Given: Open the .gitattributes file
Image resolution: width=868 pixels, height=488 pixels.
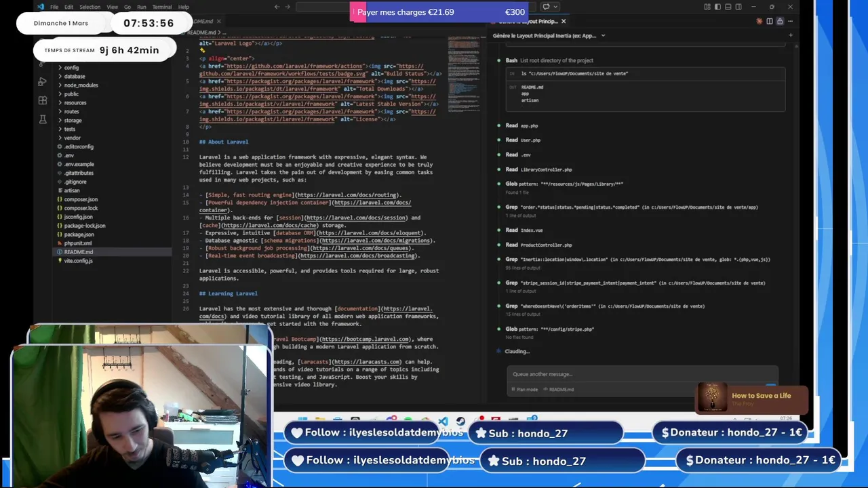Looking at the screenshot, I should (x=79, y=174).
